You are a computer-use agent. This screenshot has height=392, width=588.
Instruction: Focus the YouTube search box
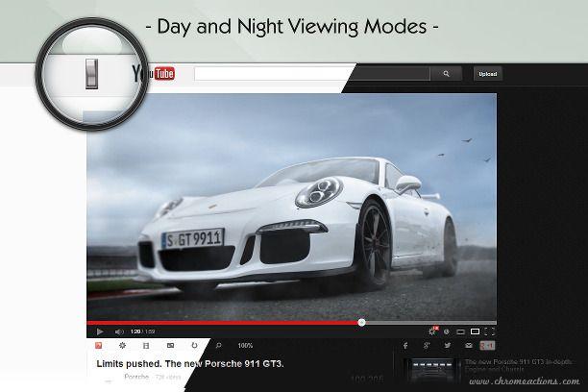311,74
